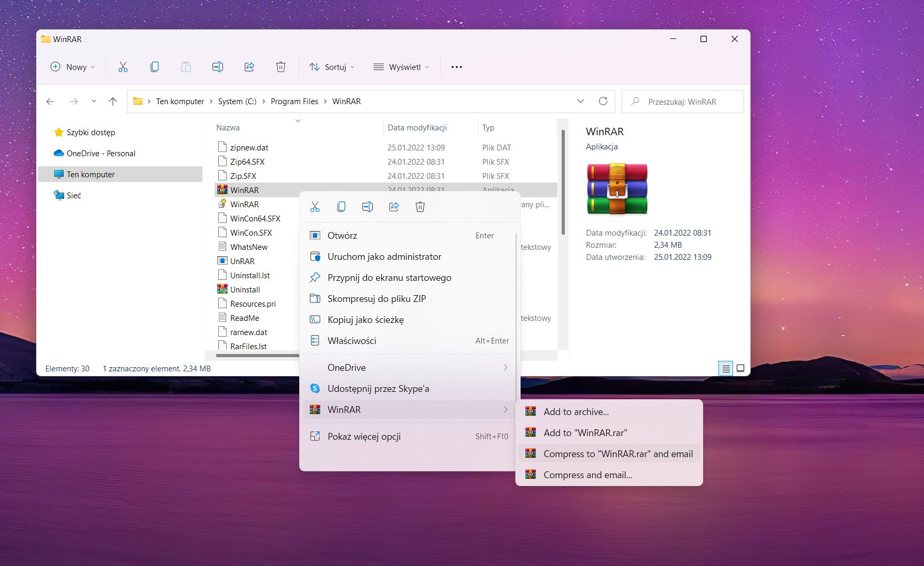Switch to large icons view using bottom-right toggle
This screenshot has width=924, height=566.
(x=740, y=368)
